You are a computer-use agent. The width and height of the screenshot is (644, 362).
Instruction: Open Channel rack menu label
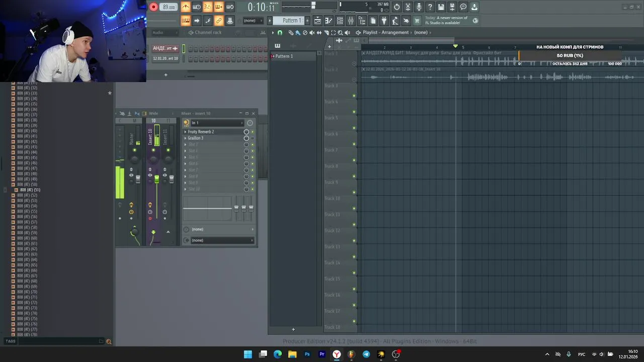point(208,33)
